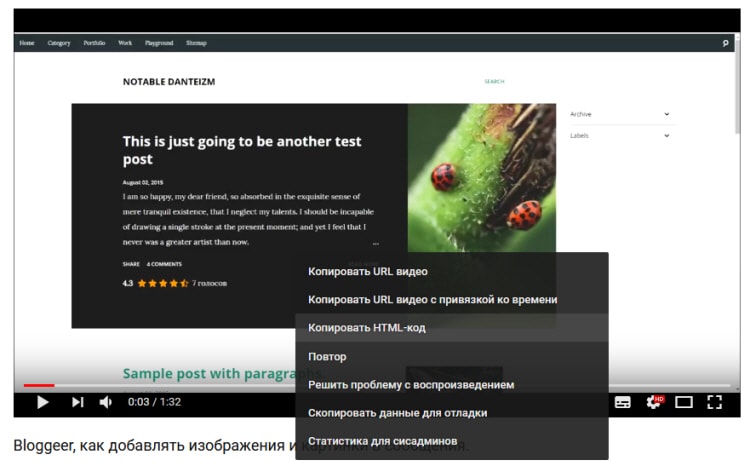750x466 pixels.
Task: Select Копировать HTML-код
Action: tap(452, 328)
